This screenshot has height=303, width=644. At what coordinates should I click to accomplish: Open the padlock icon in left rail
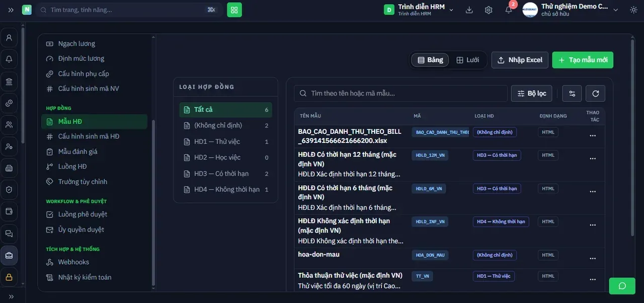point(9,277)
